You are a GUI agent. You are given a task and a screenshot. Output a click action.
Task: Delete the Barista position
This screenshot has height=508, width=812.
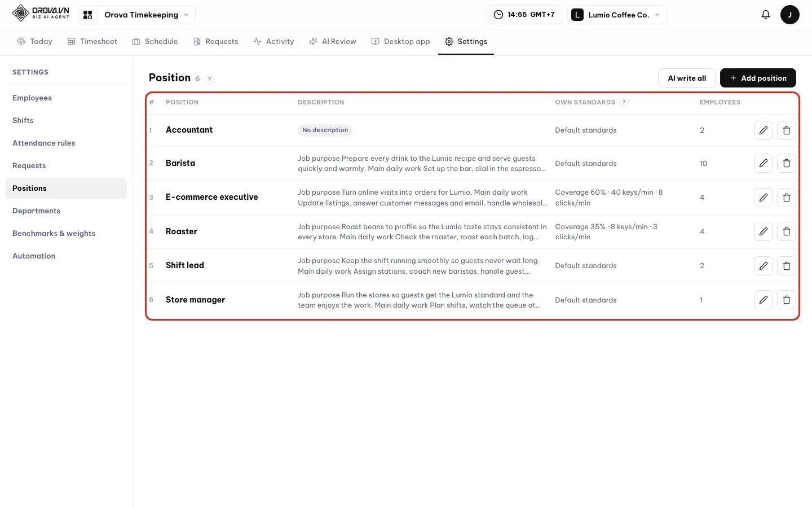[786, 163]
